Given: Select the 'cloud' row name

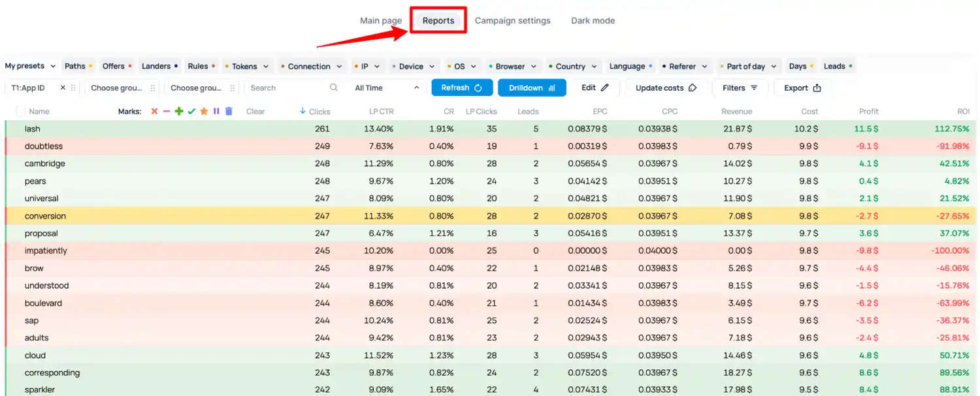Looking at the screenshot, I should point(35,355).
